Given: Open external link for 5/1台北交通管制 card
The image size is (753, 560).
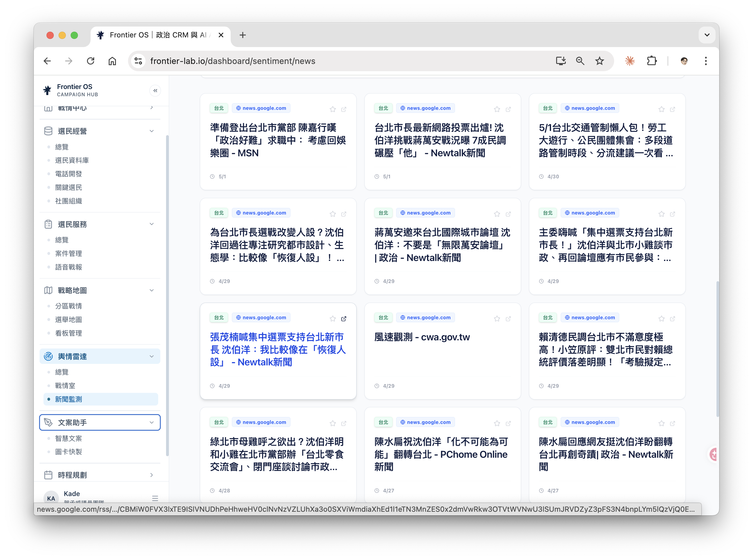Looking at the screenshot, I should pyautogui.click(x=673, y=109).
